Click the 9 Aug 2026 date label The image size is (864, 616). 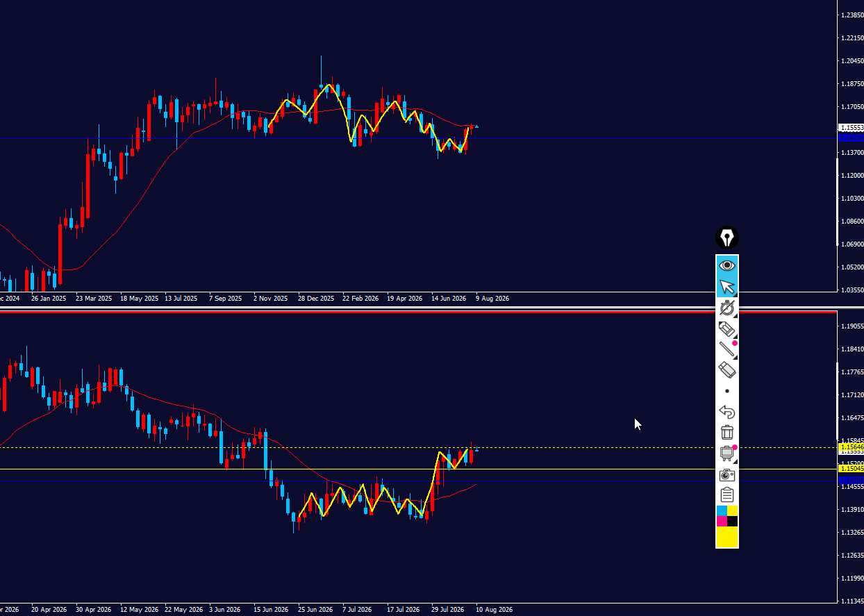[x=492, y=299]
